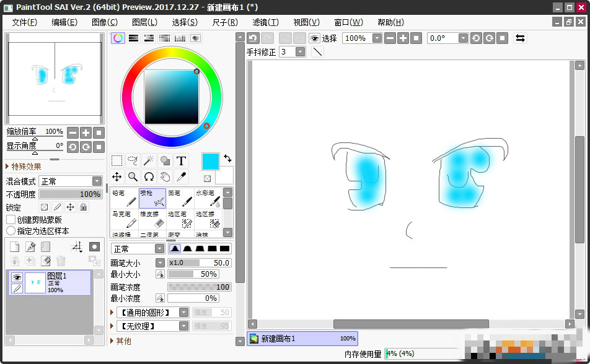Hide 图层1 with the eye icon

point(17,277)
